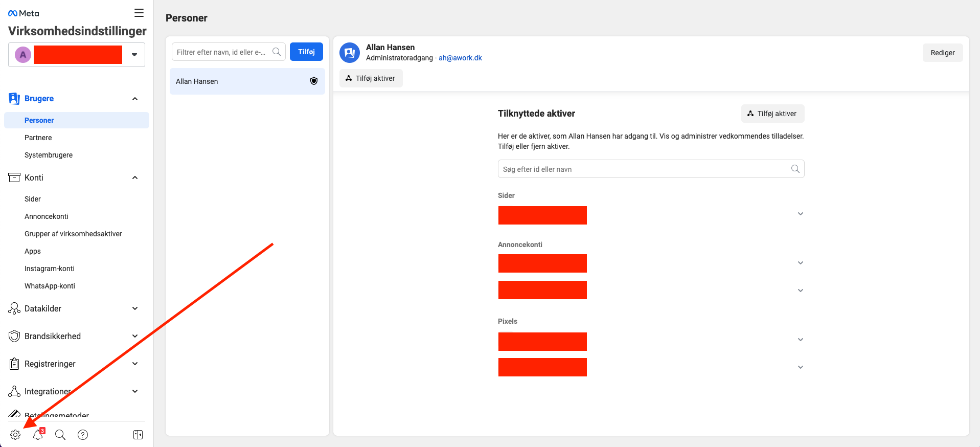Viewport: 980px width, 447px height.
Task: Click the Registreringer section label
Action: [50, 364]
